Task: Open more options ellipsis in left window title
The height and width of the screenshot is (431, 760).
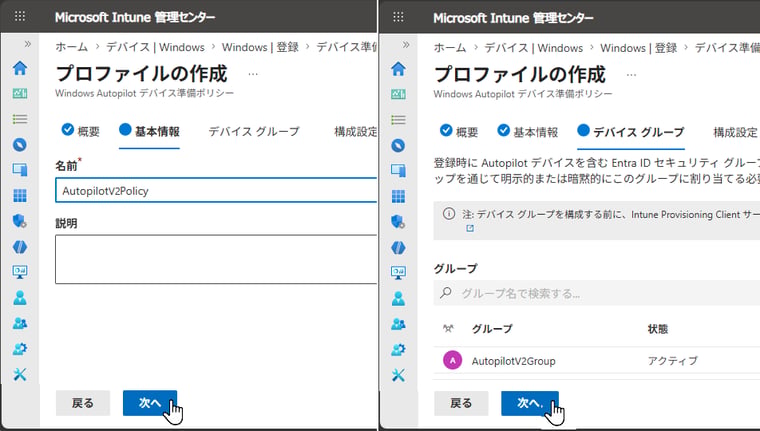Action: click(253, 74)
